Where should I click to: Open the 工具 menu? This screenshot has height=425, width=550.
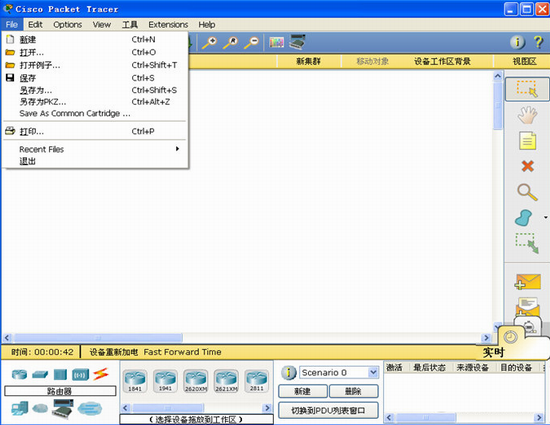(x=130, y=25)
